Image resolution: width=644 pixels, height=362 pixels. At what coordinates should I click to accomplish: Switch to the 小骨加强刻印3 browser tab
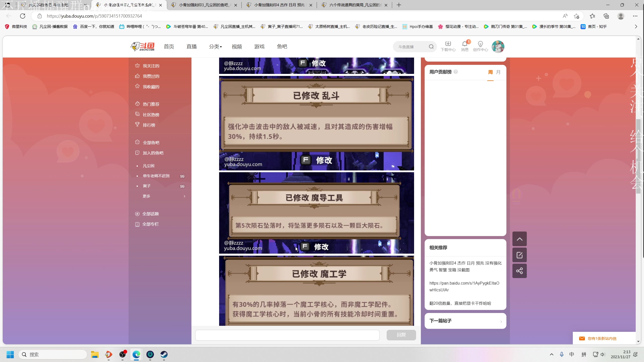pos(204,5)
